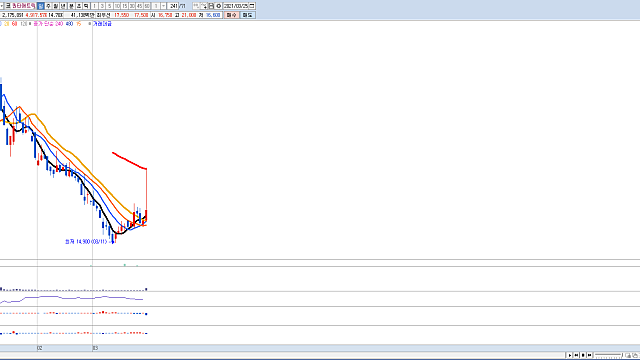Toggle the price moving average indicator marker
Screen dimensions: 640x360
pos(30,24)
